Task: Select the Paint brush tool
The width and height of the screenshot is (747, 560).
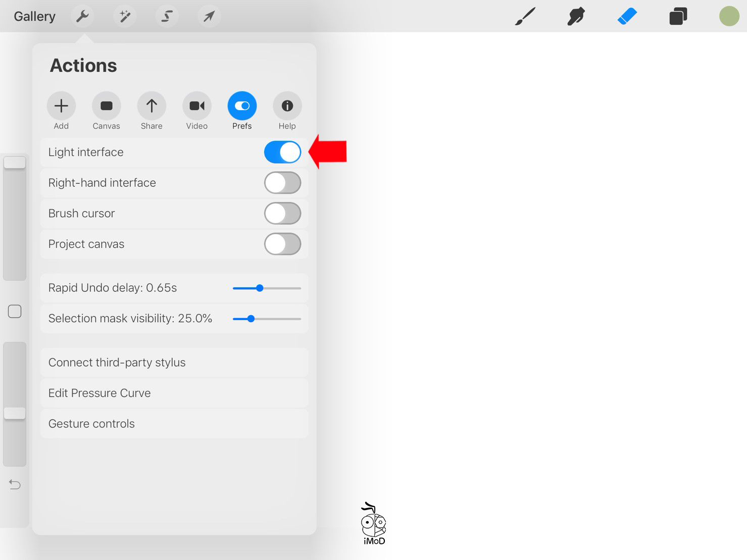Action: (525, 16)
